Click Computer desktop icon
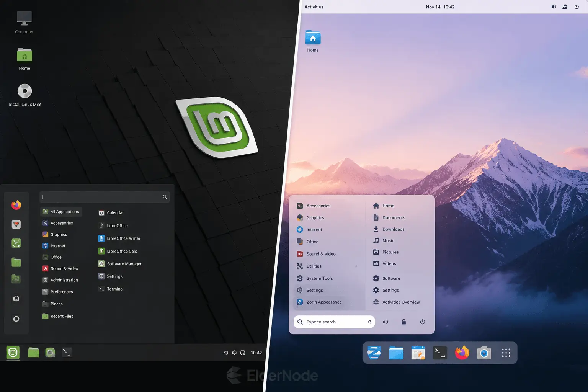Image resolution: width=588 pixels, height=392 pixels. [x=24, y=22]
